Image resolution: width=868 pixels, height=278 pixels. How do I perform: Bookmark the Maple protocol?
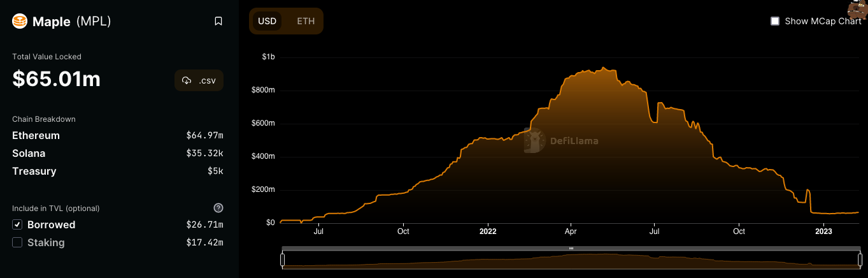coord(218,21)
